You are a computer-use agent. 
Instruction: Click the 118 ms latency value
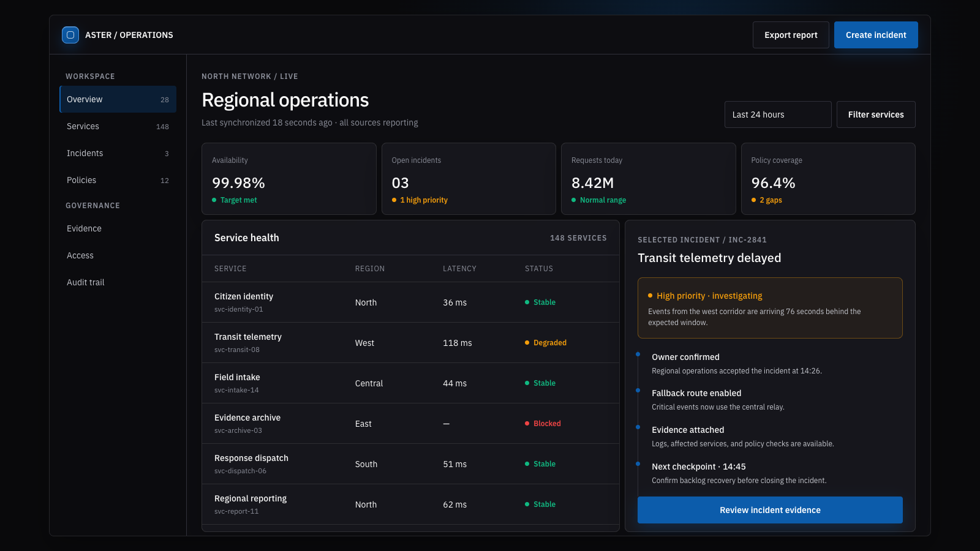coord(458,343)
